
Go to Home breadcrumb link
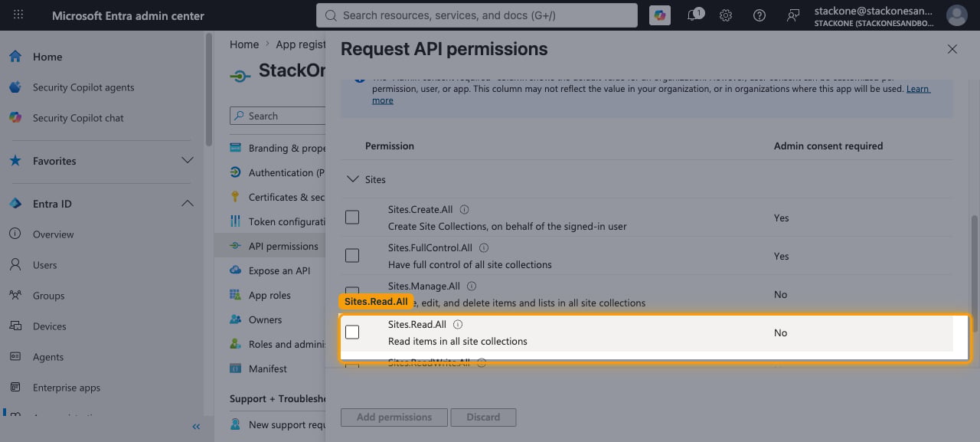244,44
